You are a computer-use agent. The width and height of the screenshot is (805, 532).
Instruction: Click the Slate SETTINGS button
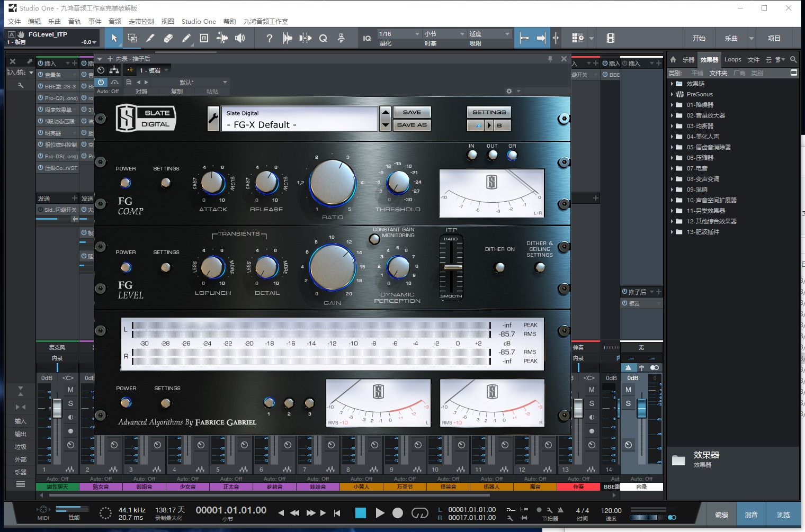click(x=489, y=112)
